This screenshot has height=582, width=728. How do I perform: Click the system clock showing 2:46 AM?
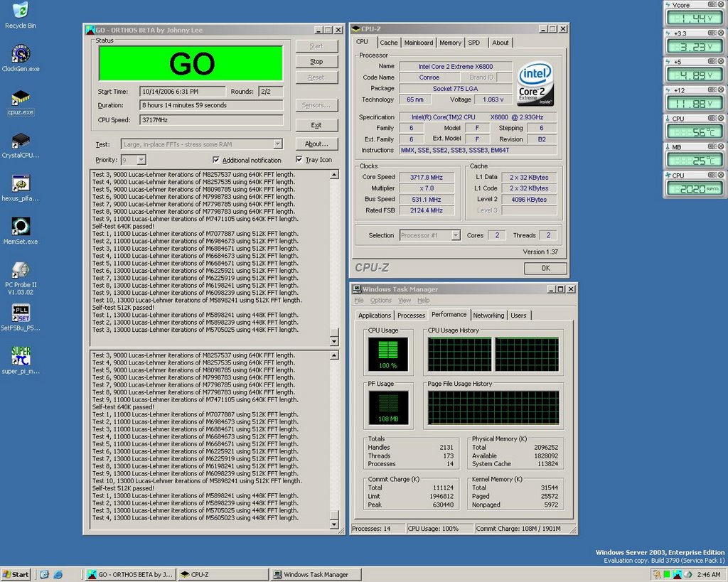[709, 575]
